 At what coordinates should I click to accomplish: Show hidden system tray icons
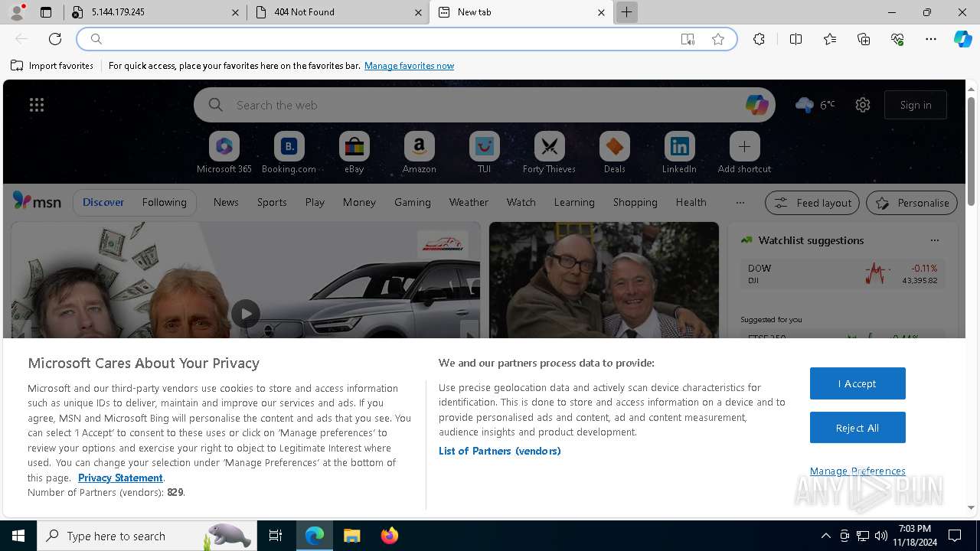tap(825, 536)
